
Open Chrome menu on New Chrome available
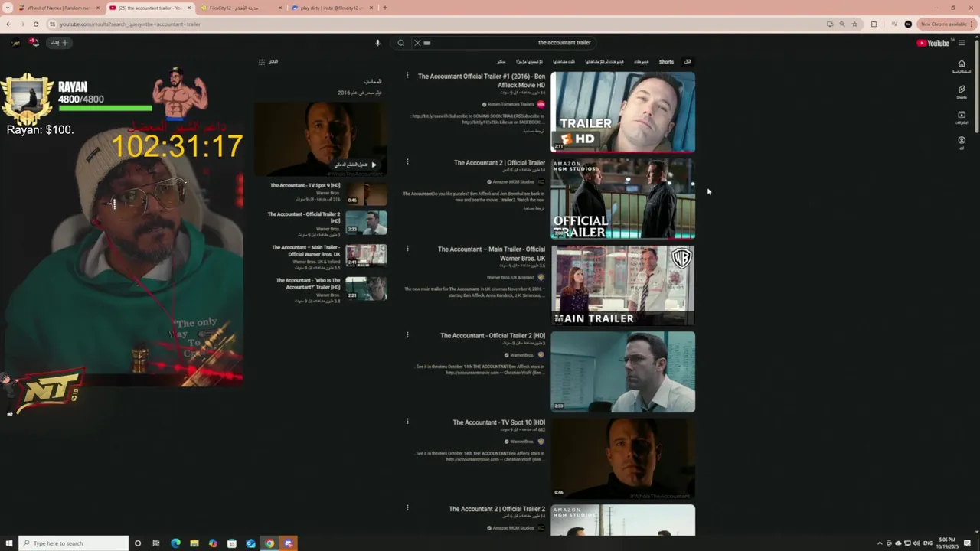coord(972,24)
